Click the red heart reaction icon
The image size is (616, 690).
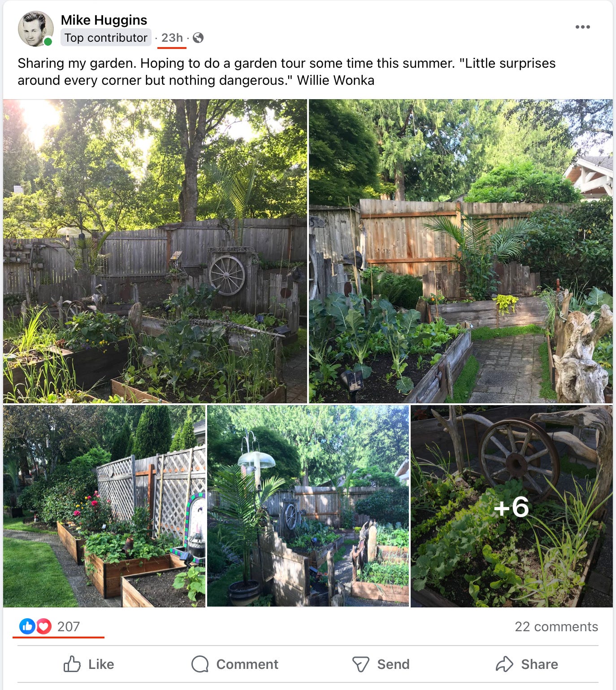43,626
